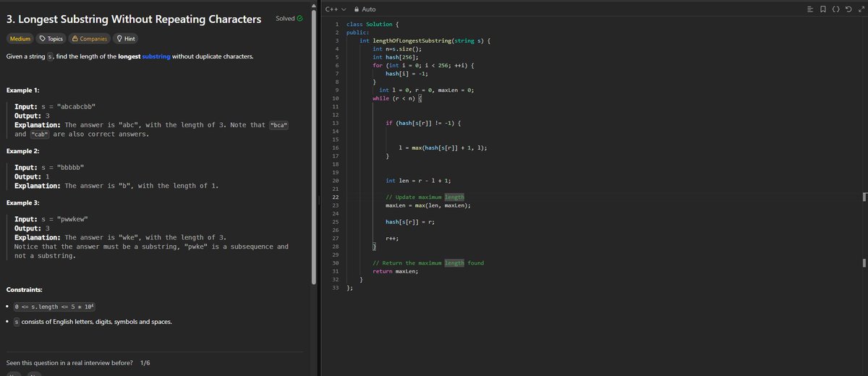The width and height of the screenshot is (868, 376).
Task: Click 'int n=s.size();' code line
Action: click(397, 48)
